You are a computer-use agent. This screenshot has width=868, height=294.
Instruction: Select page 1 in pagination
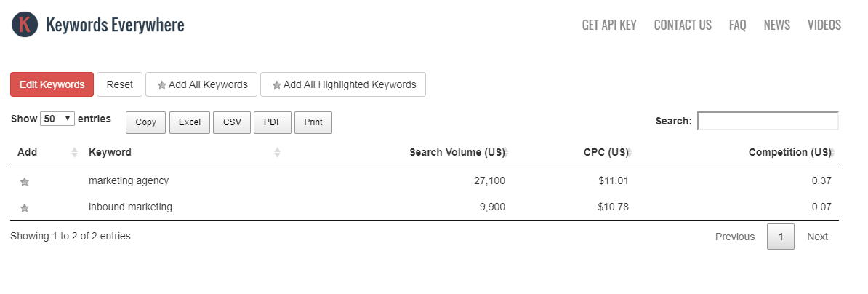click(781, 237)
